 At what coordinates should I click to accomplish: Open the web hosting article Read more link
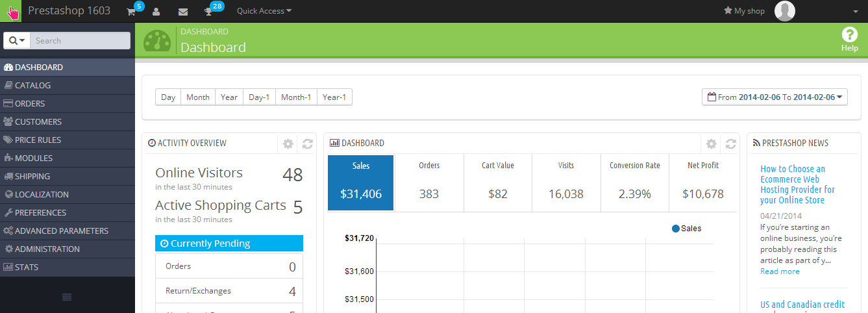coord(780,271)
